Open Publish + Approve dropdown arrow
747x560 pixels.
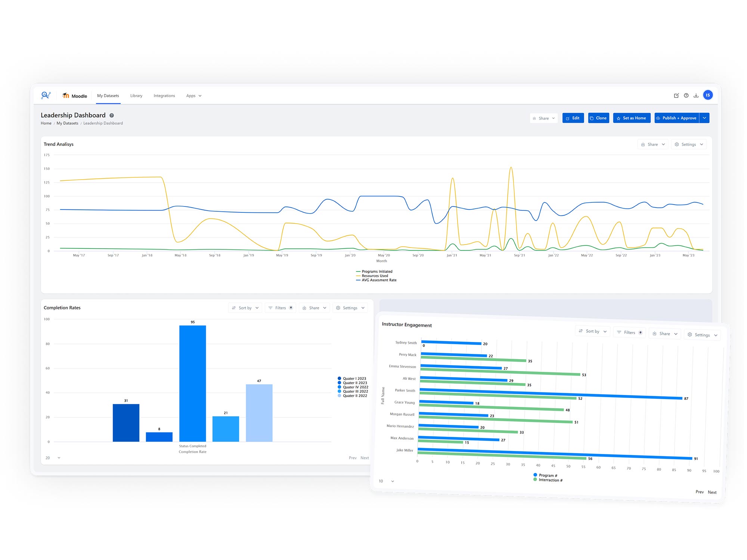pyautogui.click(x=704, y=118)
